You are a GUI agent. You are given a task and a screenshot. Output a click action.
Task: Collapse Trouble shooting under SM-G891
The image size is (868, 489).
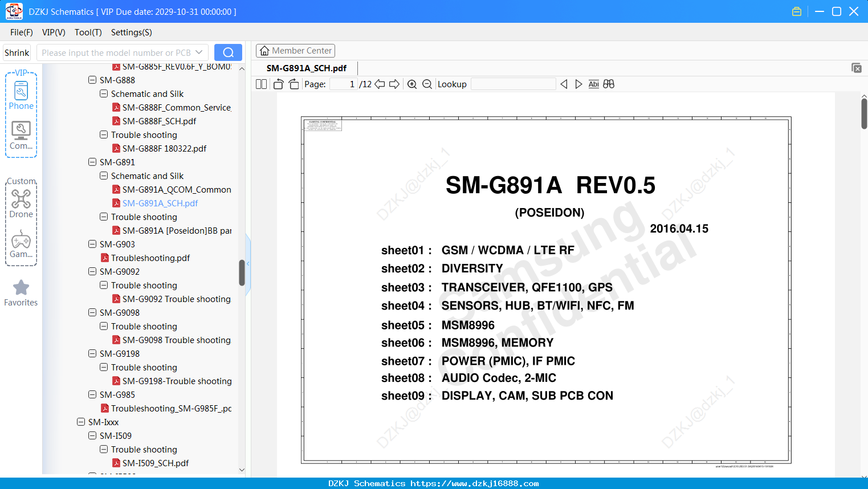104,217
